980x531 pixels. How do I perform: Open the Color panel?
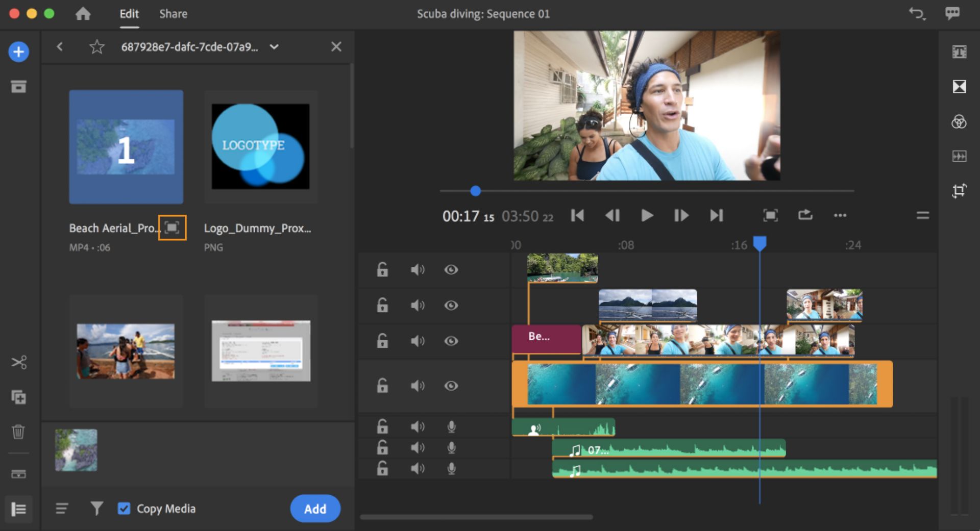pos(960,122)
